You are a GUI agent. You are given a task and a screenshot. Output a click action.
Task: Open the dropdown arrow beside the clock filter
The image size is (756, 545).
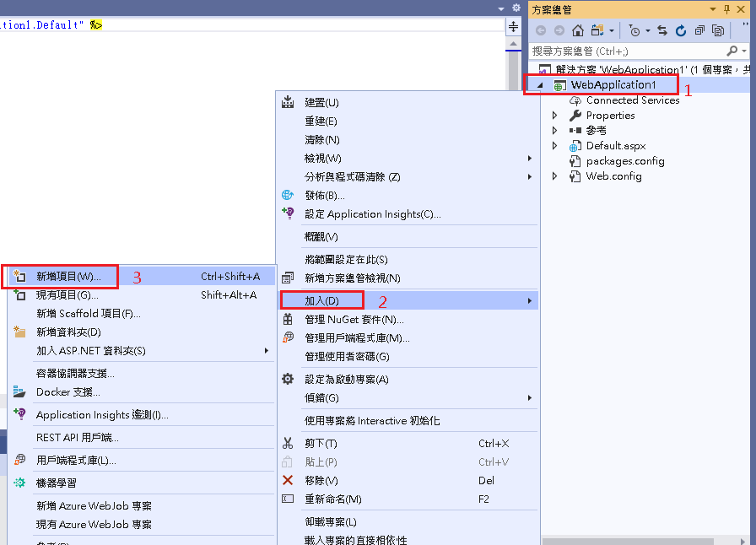click(648, 31)
